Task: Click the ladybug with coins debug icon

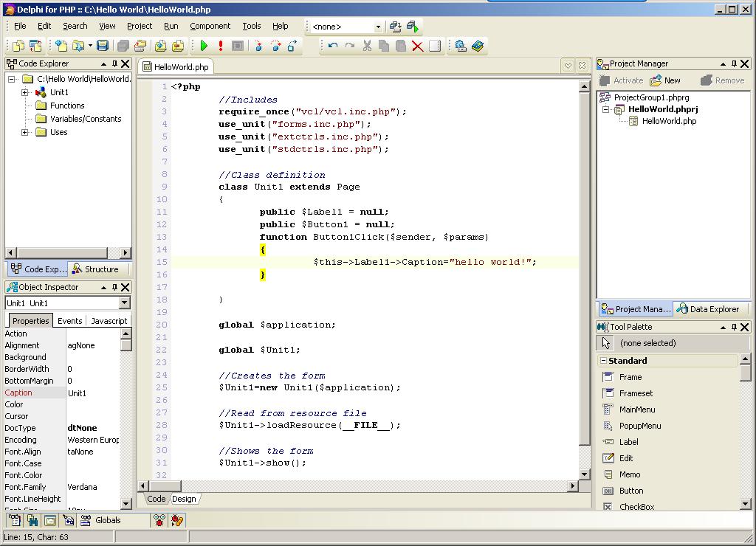Action: pyautogui.click(x=177, y=520)
